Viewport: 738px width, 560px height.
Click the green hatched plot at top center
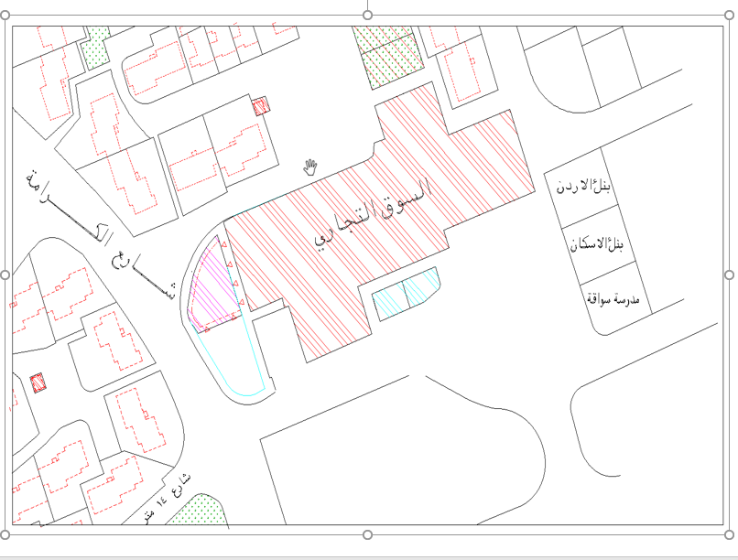coord(387,55)
